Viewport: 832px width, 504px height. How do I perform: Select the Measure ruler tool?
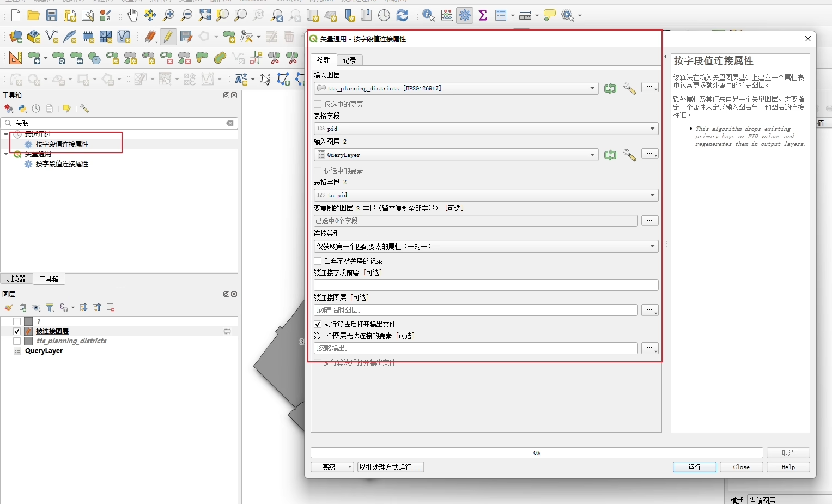point(525,16)
